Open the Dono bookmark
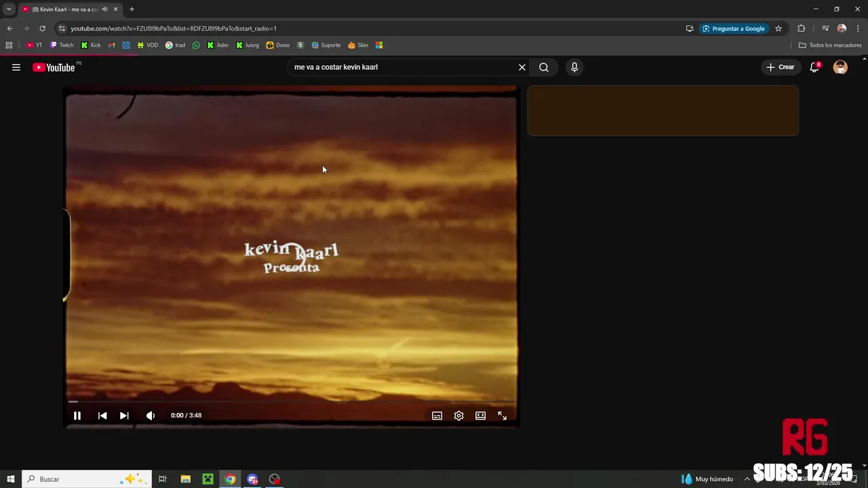The image size is (868, 488). click(x=278, y=45)
